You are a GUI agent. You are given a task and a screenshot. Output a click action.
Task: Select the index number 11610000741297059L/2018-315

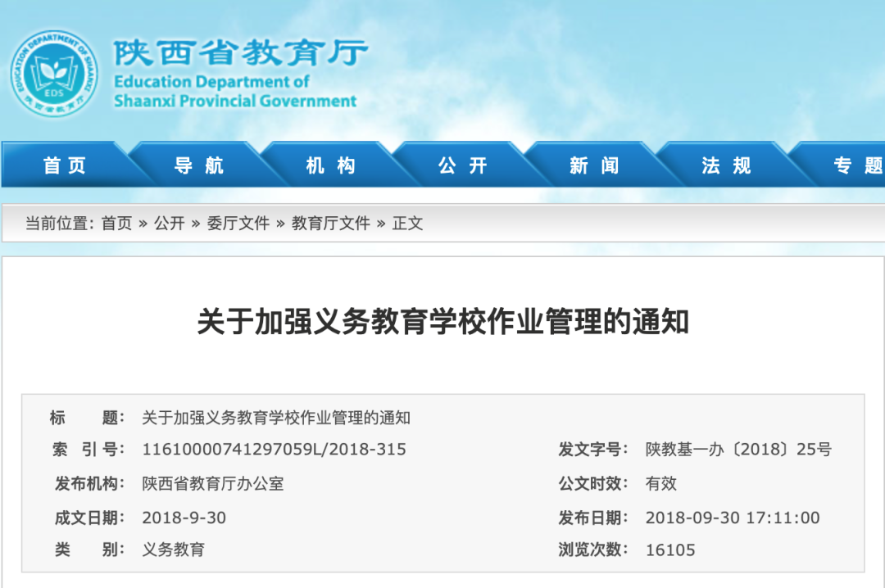pos(274,450)
